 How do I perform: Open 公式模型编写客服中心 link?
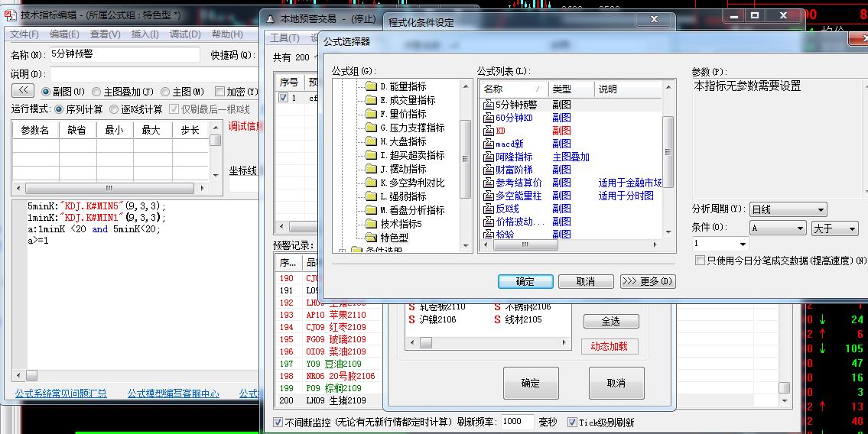point(174,394)
